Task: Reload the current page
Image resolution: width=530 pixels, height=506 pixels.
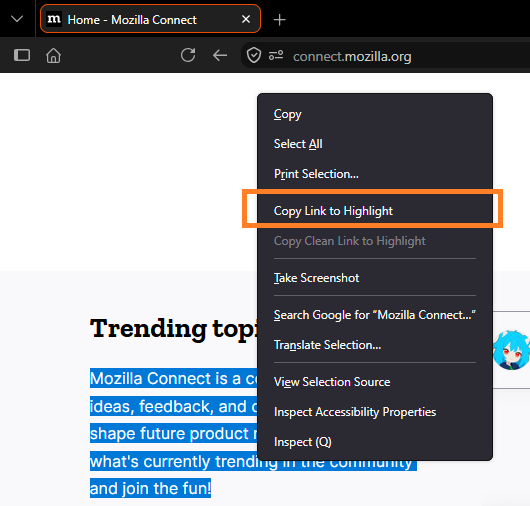Action: (188, 55)
